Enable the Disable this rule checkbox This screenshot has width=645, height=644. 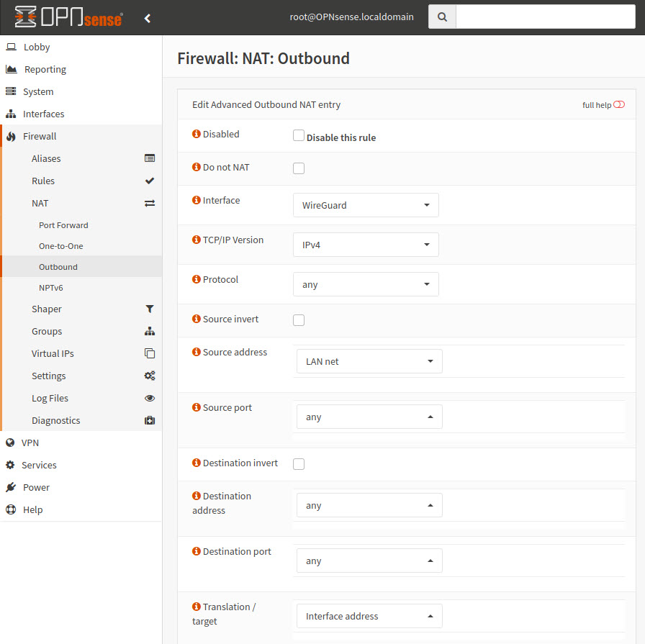[299, 135]
